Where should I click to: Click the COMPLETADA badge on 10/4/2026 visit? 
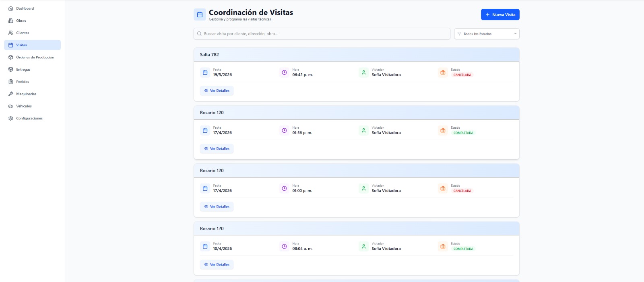point(463,249)
